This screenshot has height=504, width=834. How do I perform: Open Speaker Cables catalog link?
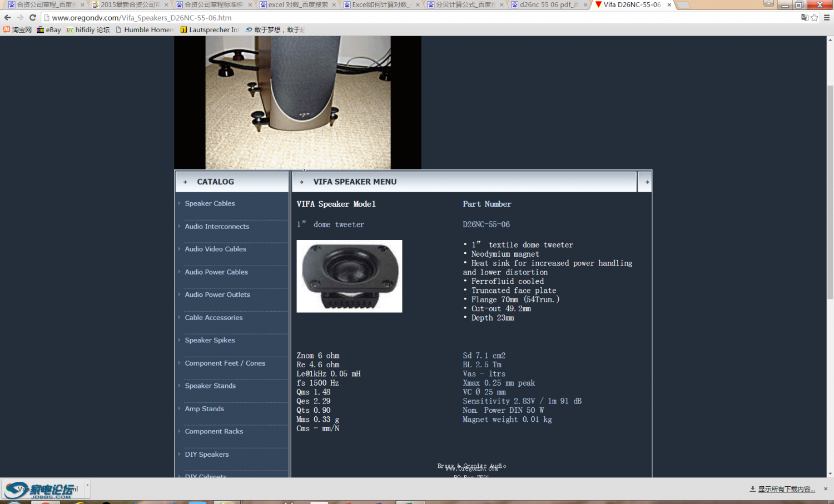tap(210, 203)
